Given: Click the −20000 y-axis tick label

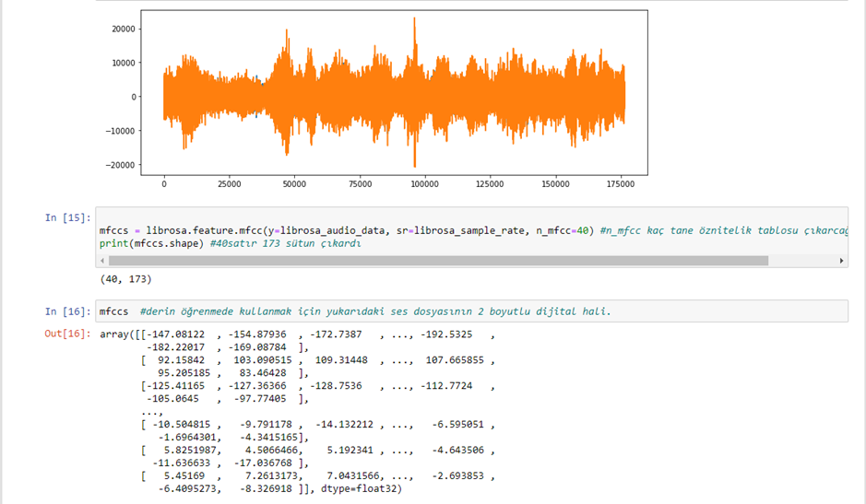Looking at the screenshot, I should 120,165.
